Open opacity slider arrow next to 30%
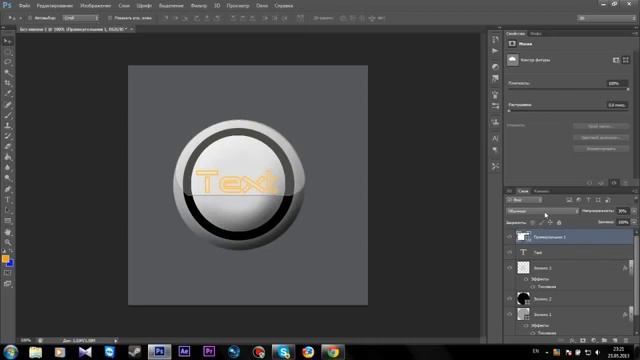This screenshot has width=640, height=360. tap(633, 211)
